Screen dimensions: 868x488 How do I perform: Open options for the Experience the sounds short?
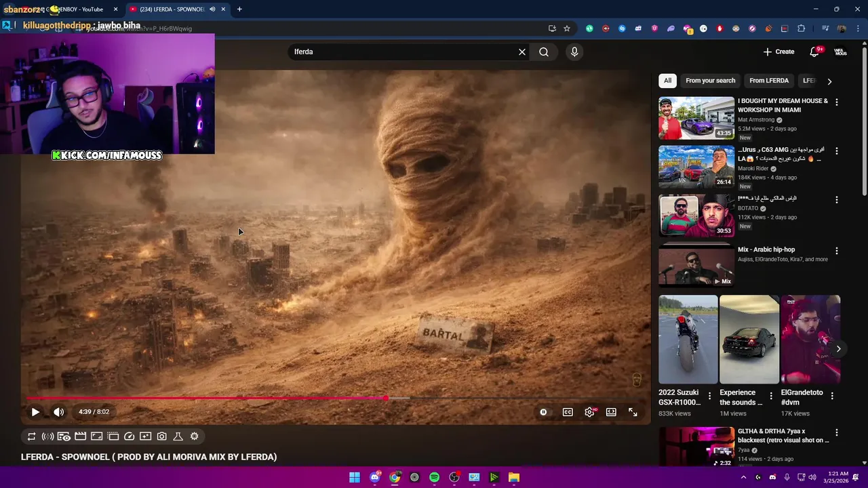771,396
